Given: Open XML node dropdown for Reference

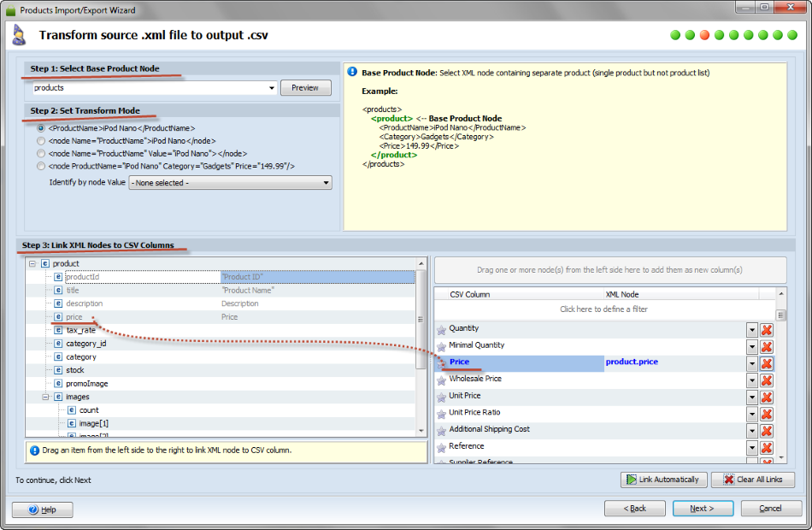Looking at the screenshot, I should [x=752, y=448].
